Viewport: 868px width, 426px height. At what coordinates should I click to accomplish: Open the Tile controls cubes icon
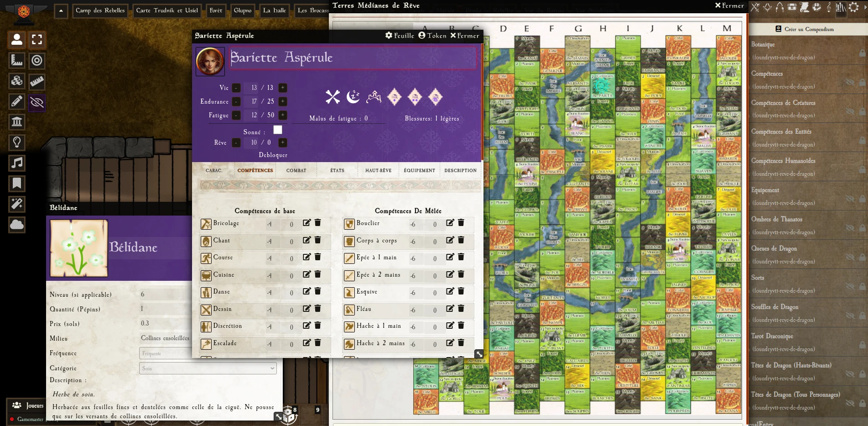pos(17,81)
